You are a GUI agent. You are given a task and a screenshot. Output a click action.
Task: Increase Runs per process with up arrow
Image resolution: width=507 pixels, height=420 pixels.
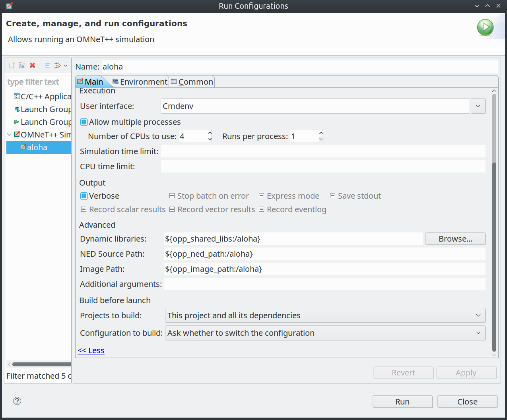tap(321, 133)
